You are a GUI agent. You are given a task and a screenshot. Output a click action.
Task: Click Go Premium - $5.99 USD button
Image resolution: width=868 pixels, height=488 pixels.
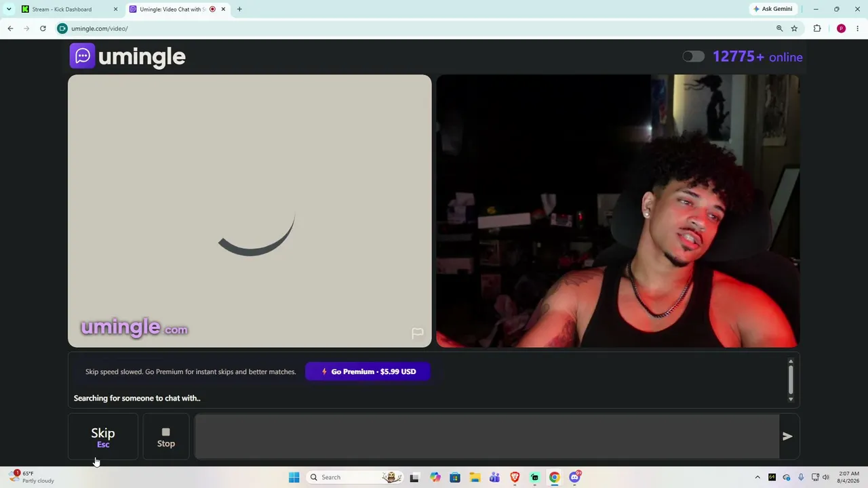click(368, 371)
